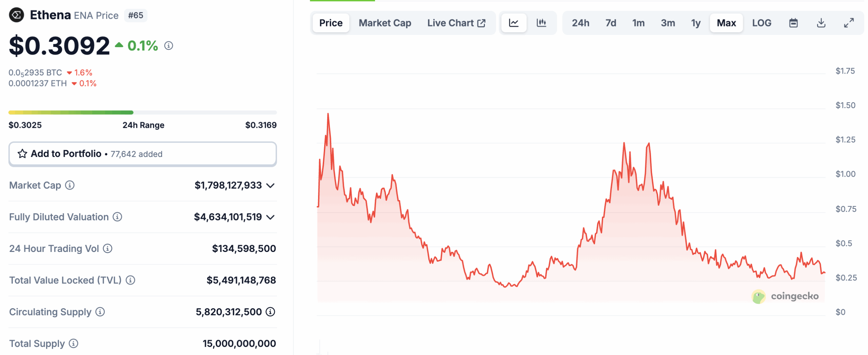Click info icon next to Circulating Supply value
The height and width of the screenshot is (355, 868).
pyautogui.click(x=270, y=312)
